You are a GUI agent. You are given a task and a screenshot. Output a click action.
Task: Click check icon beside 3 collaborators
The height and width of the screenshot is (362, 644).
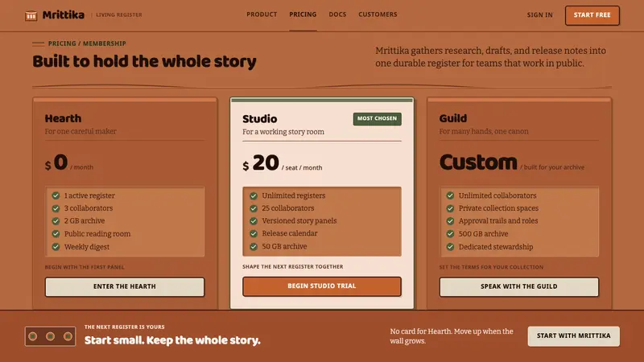pyautogui.click(x=56, y=208)
